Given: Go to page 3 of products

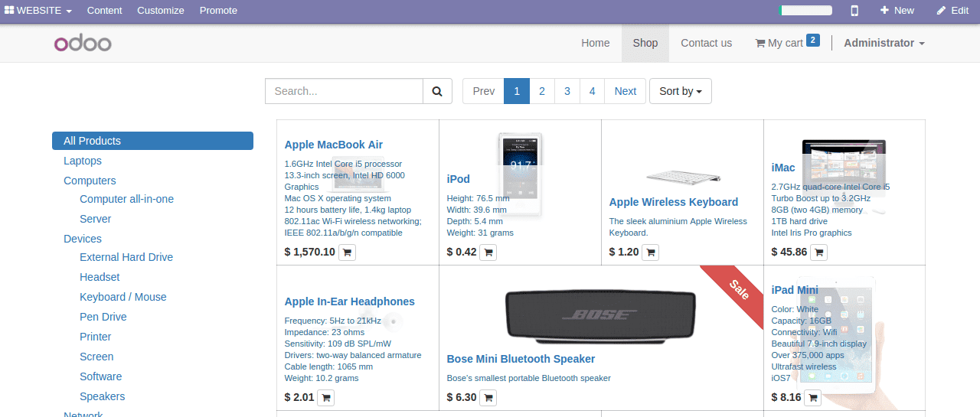Looking at the screenshot, I should click(567, 91).
